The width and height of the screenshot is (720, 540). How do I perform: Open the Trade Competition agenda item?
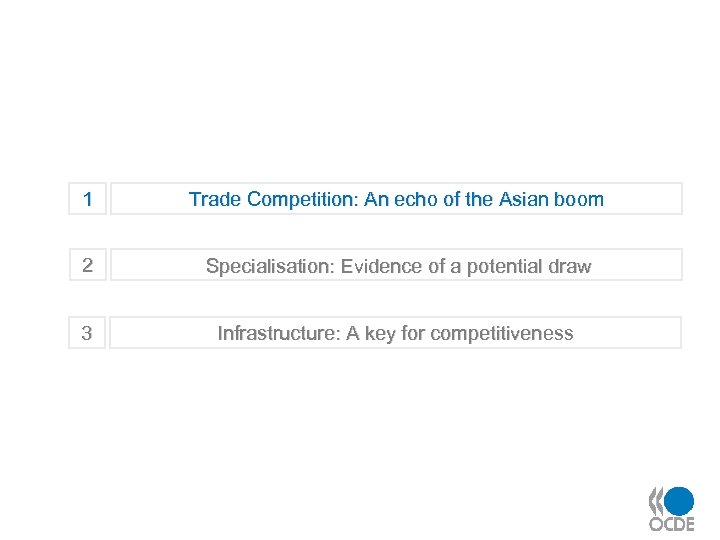[396, 199]
